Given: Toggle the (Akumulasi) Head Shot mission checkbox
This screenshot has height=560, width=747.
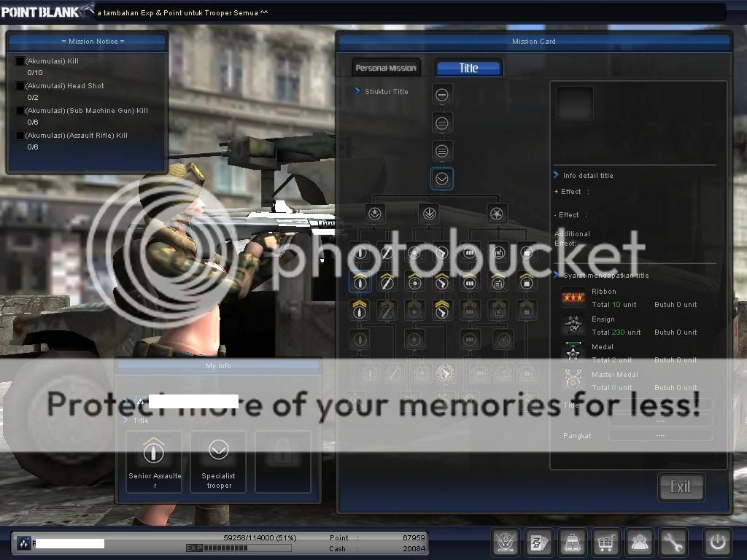Looking at the screenshot, I should pyautogui.click(x=20, y=86).
